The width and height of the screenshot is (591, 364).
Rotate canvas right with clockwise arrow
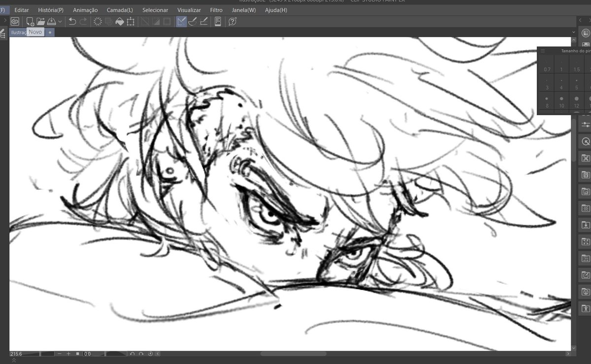pyautogui.click(x=141, y=354)
